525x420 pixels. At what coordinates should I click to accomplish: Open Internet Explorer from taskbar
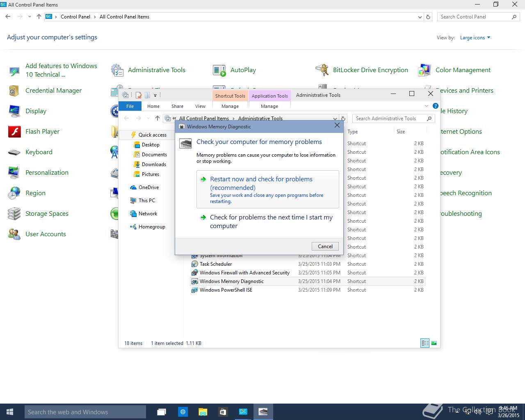(183, 412)
